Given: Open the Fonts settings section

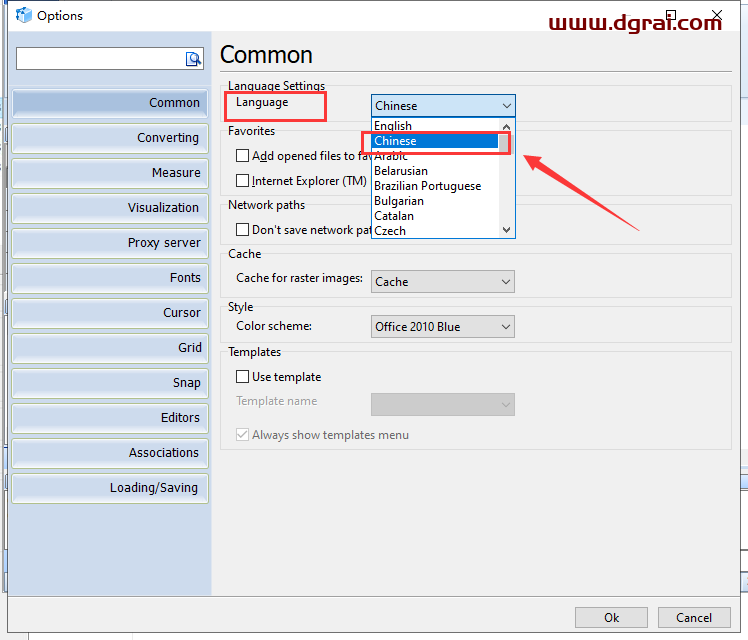Looking at the screenshot, I should 110,278.
